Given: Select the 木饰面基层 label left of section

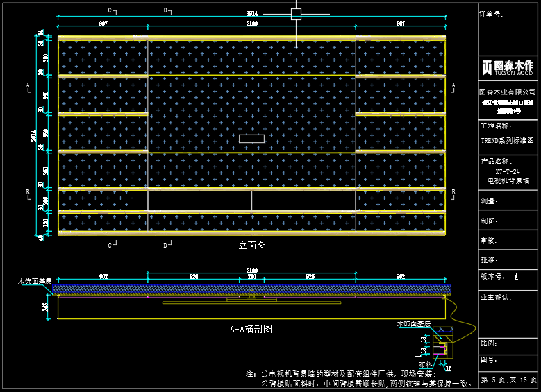Looking at the screenshot, I should (35, 282).
